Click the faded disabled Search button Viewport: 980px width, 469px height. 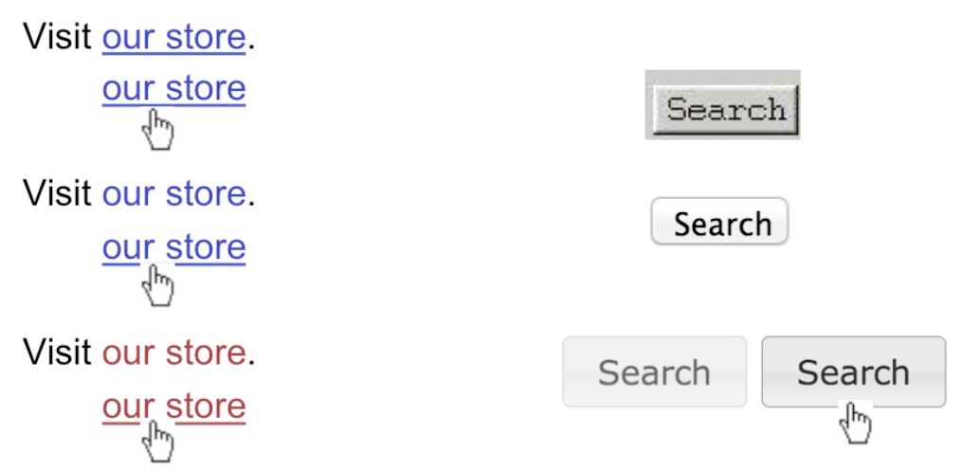pos(654,372)
